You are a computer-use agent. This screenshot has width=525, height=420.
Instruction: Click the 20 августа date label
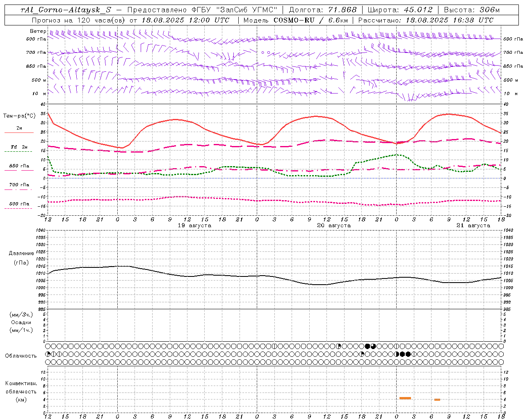click(x=334, y=226)
